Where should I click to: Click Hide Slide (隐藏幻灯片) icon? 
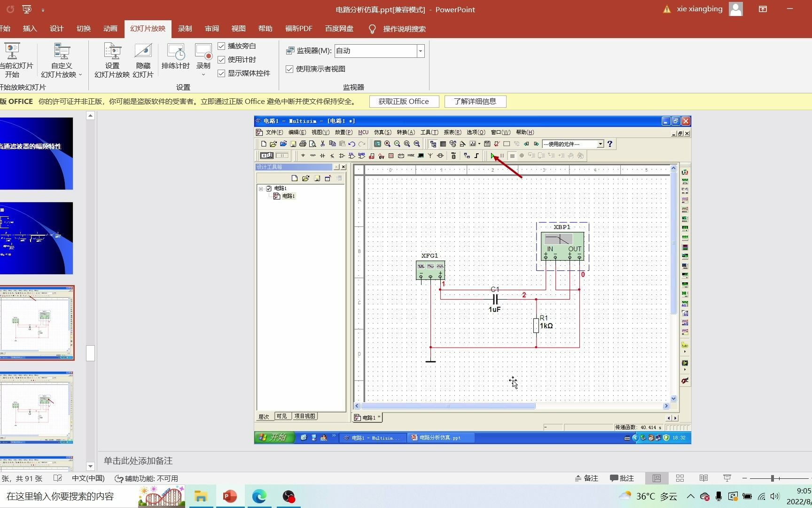[x=143, y=60]
